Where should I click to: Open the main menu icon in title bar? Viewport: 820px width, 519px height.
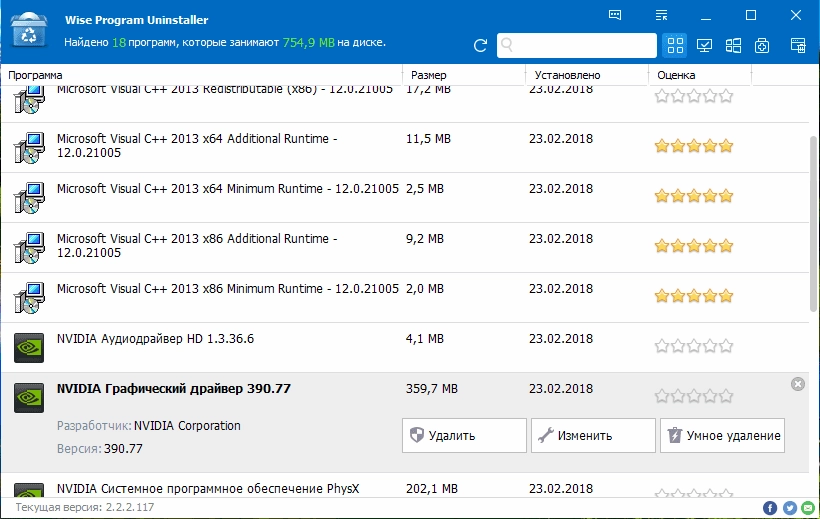tap(662, 15)
